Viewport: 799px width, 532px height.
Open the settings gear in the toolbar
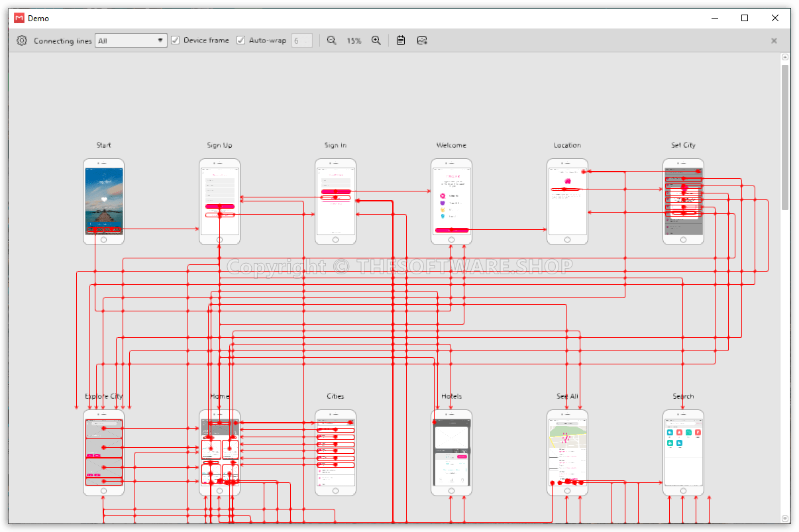tap(21, 40)
